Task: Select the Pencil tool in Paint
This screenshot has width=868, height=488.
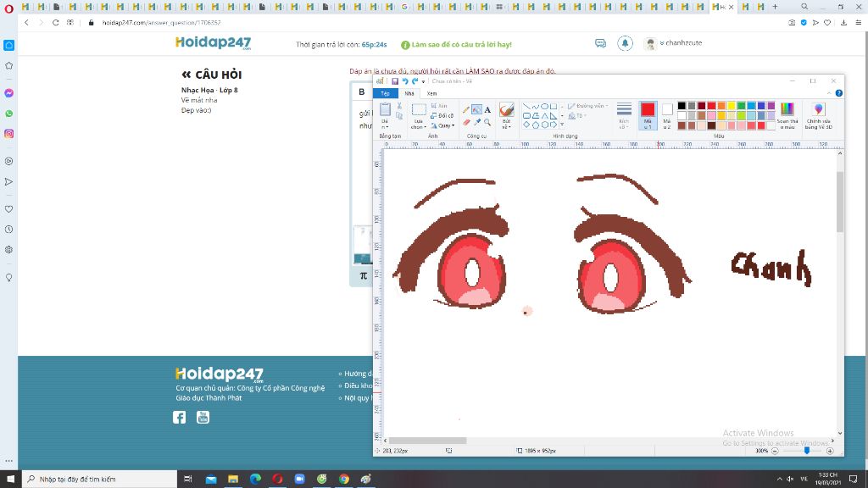Action: 466,109
